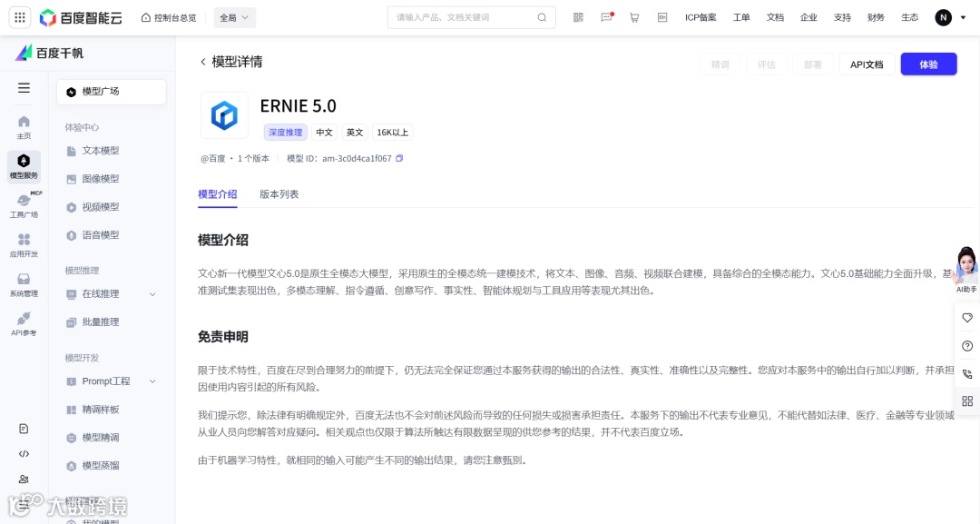
Task: Select 模型服务 sidebar icon
Action: coord(24,166)
